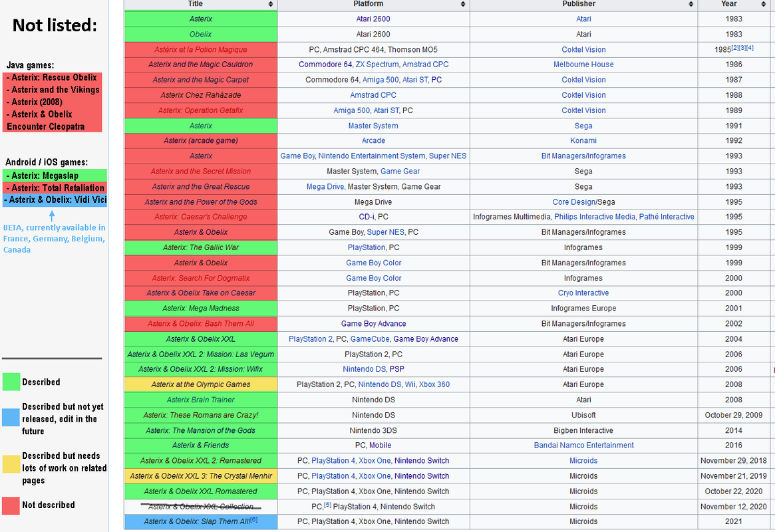Open the Amiga 500 link in Magic Carpet row
The height and width of the screenshot is (532, 775).
[x=380, y=80]
